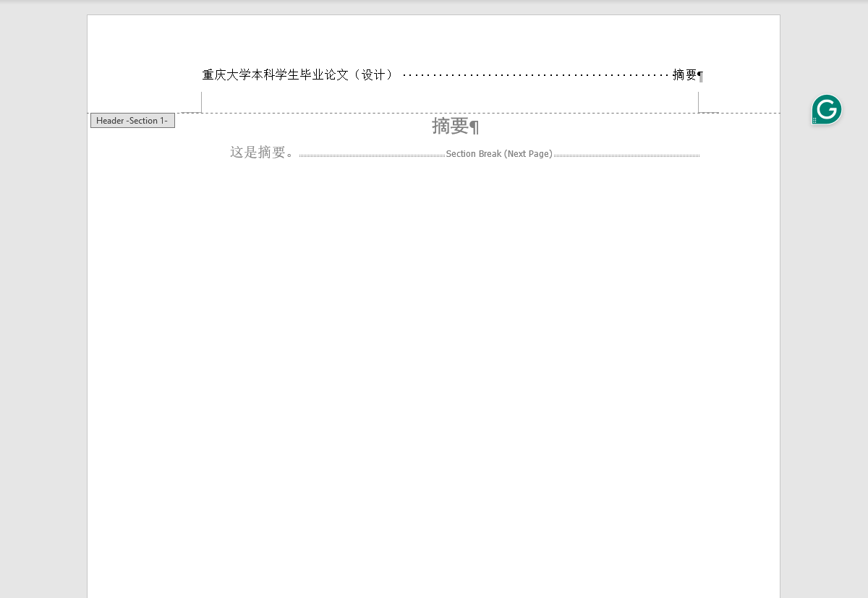Click the dotted tab leader in header
868x598 pixels.
(x=535, y=74)
